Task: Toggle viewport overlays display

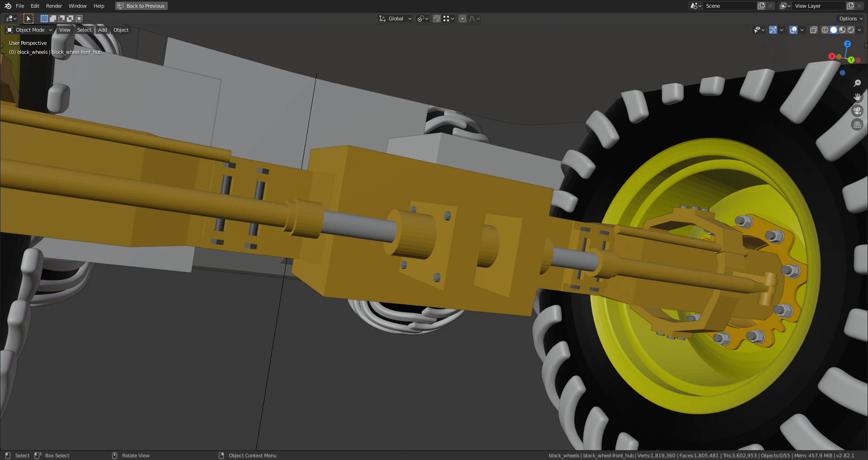Action: pos(793,30)
